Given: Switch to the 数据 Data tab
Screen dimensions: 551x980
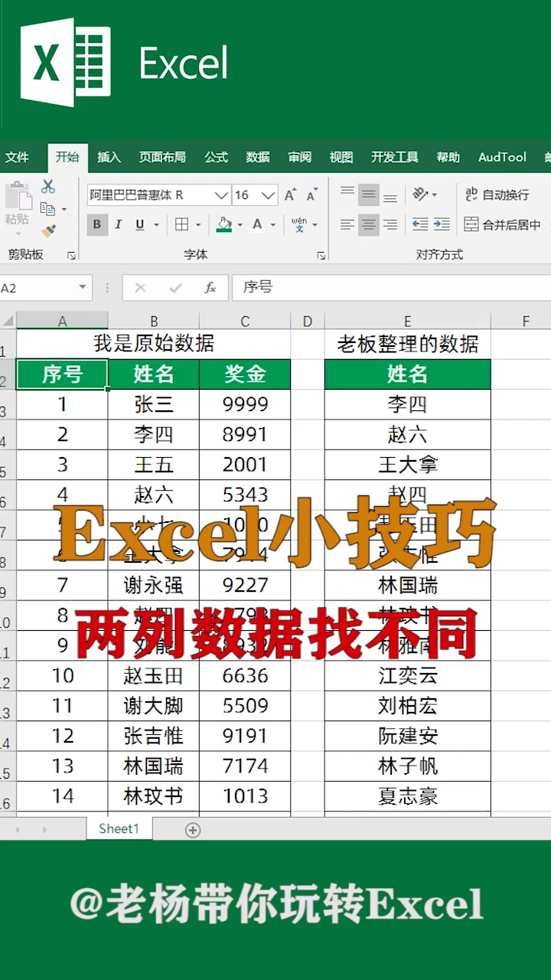Looking at the screenshot, I should pos(258,157).
